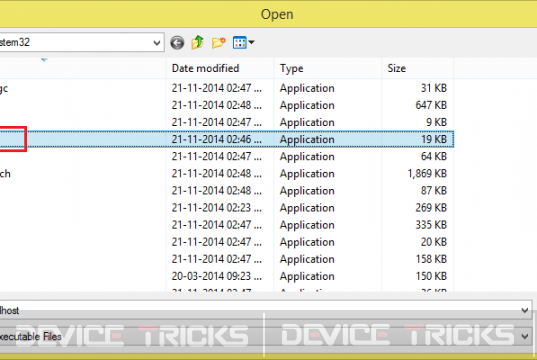Click the date 21-11-2014 02:23

216,208
